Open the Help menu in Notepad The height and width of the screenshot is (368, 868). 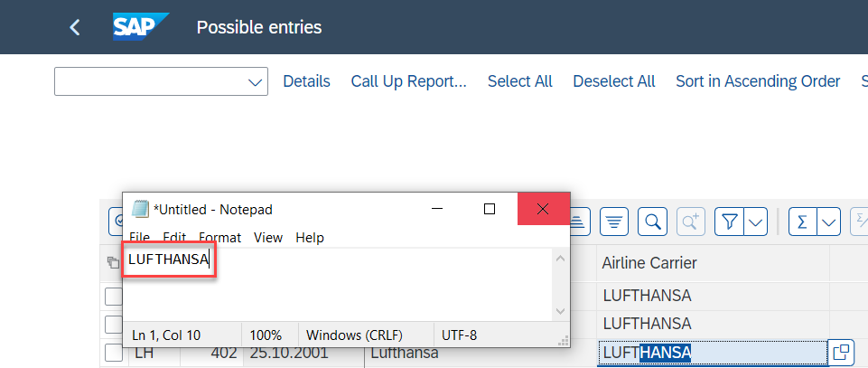[x=310, y=238]
